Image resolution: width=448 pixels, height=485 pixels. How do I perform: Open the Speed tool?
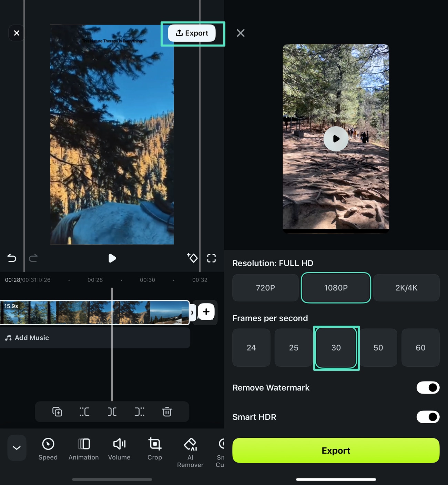click(48, 449)
